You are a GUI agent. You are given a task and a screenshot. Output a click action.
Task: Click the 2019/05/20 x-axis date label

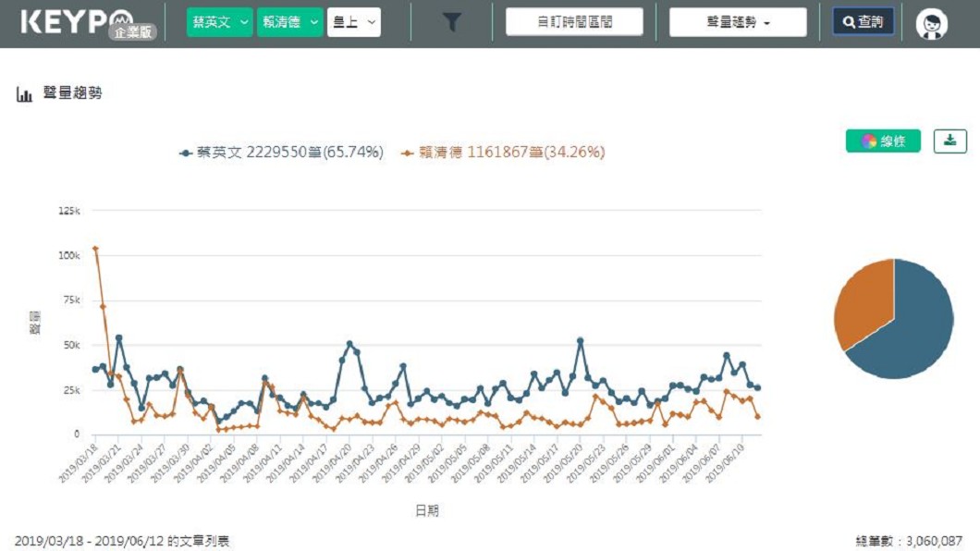[x=563, y=463]
